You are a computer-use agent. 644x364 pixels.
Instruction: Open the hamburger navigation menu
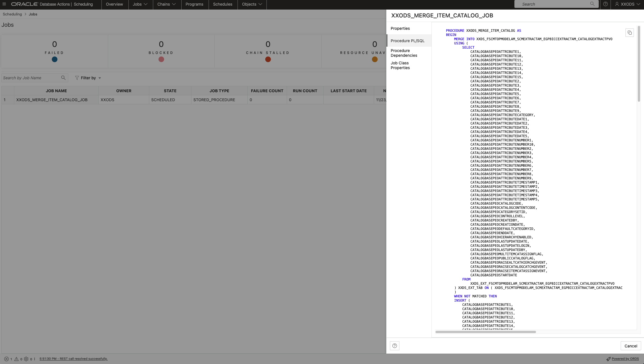coord(4,4)
